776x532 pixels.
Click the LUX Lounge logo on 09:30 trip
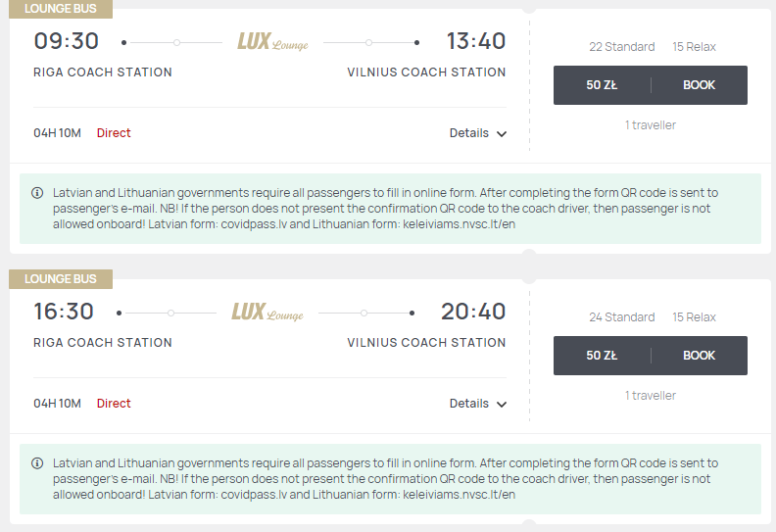click(x=272, y=42)
